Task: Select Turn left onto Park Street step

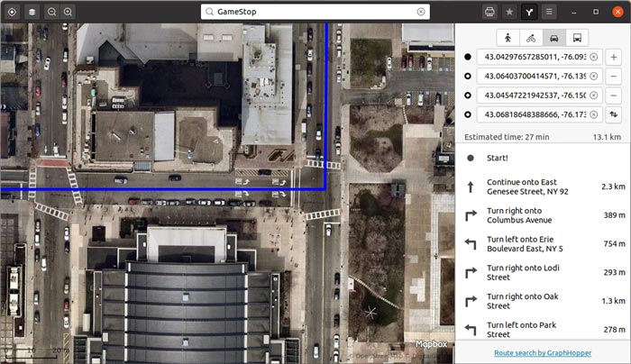Action: tap(543, 330)
